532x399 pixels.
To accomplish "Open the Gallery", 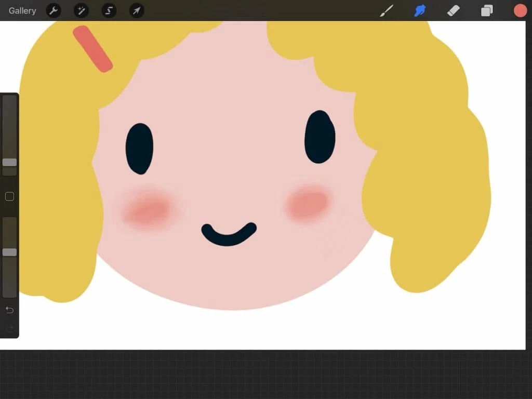I will [22, 11].
